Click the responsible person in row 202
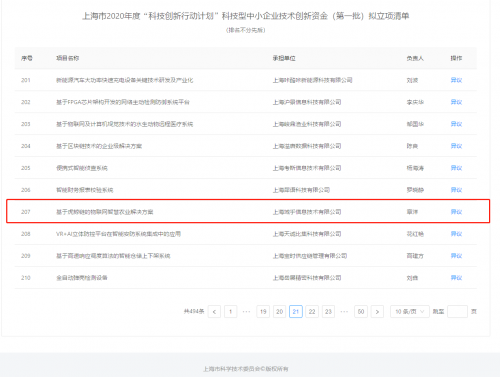 coord(415,102)
